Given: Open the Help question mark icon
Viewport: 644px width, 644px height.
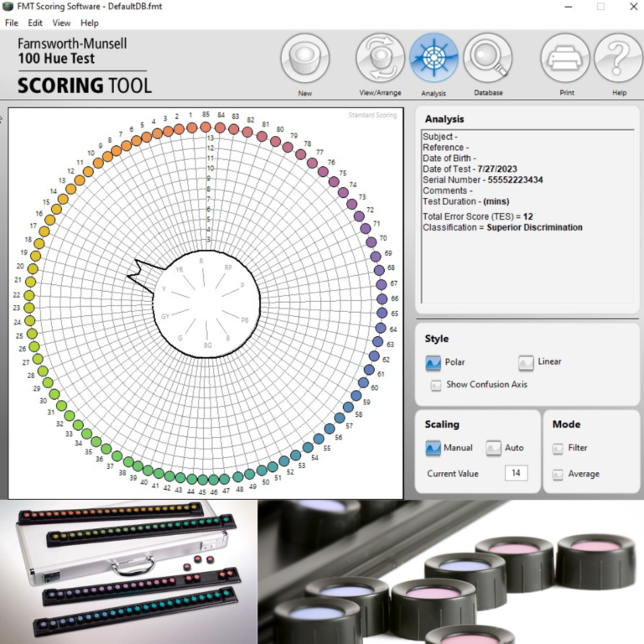Looking at the screenshot, I should tap(619, 59).
